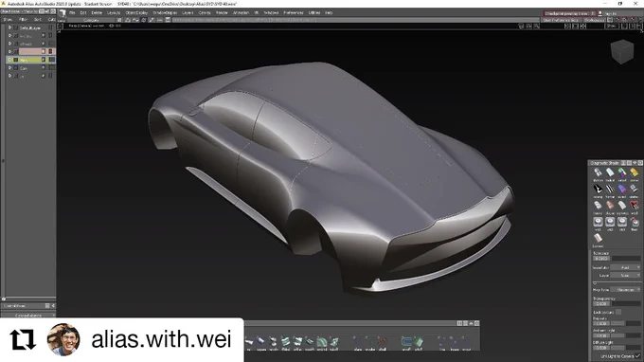Select the green curved surface tool in the shelf

click(322, 341)
